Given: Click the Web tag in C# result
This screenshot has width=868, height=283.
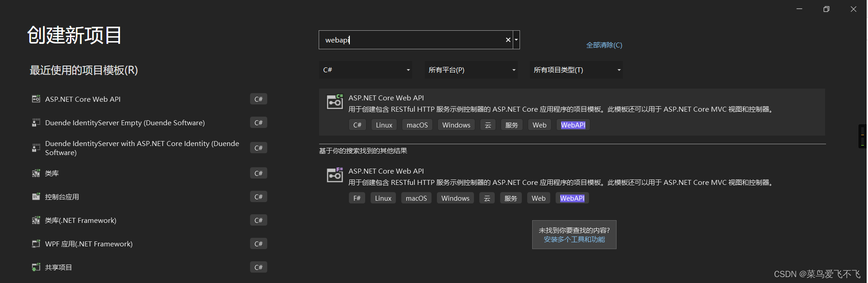Looking at the screenshot, I should [x=539, y=125].
